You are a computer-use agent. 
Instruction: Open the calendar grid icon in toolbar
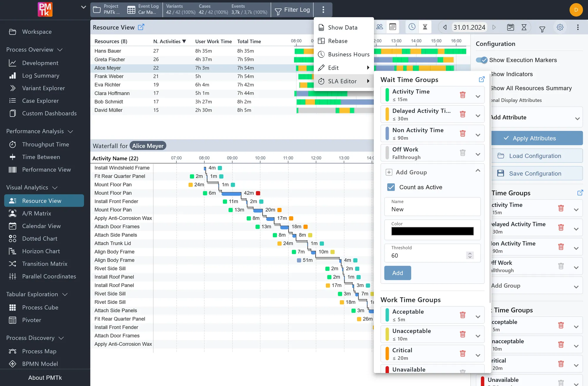pos(392,27)
